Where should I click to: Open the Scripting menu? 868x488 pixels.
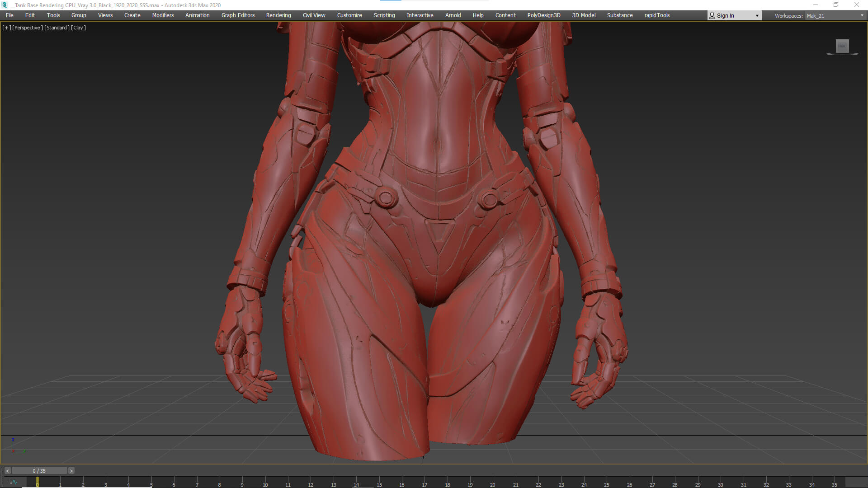384,15
